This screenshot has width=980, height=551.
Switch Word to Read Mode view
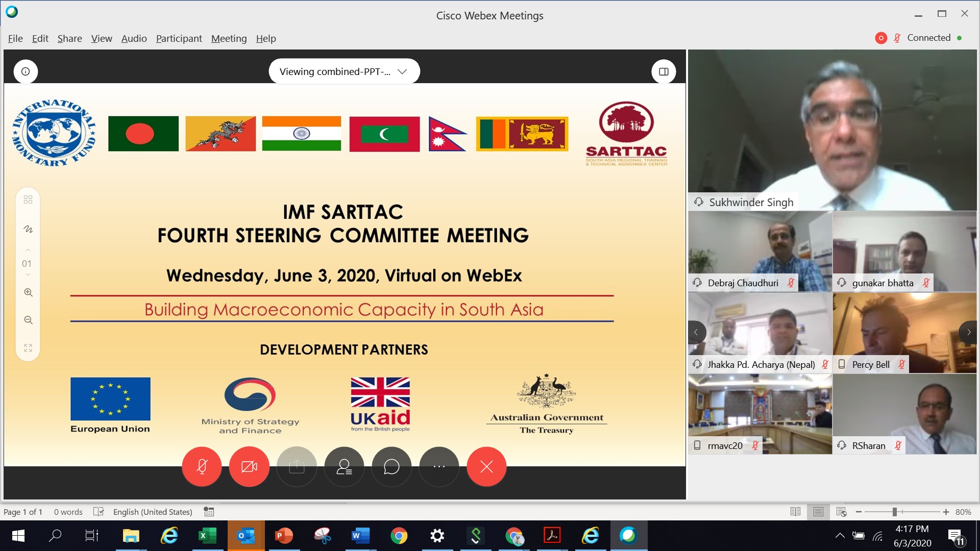tap(795, 512)
